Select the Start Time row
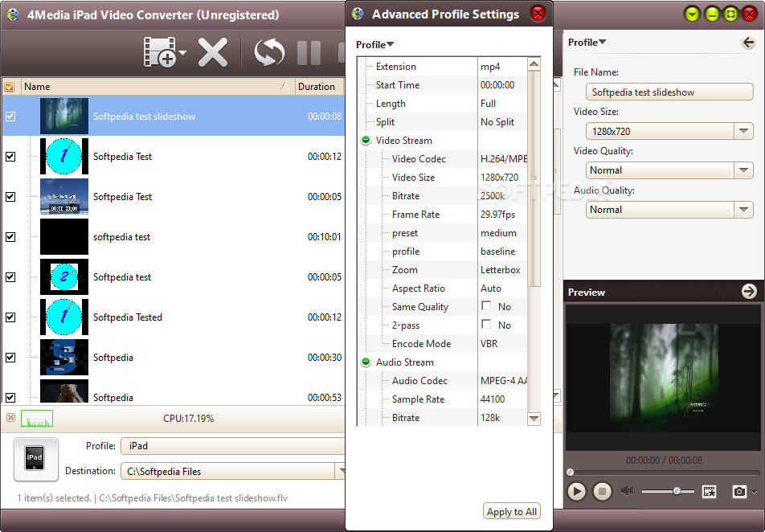 442,85
